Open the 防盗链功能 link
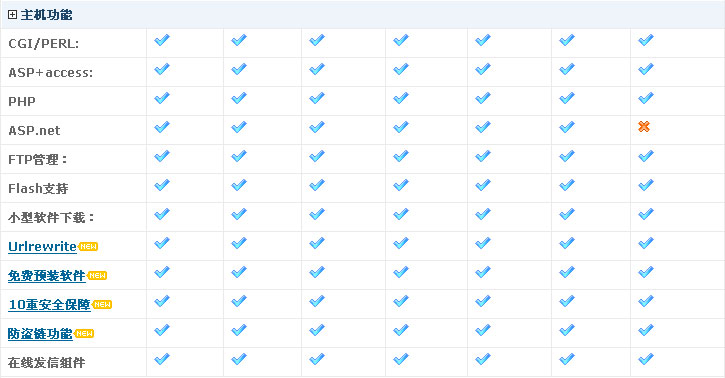This screenshot has height=378, width=725. [x=40, y=334]
